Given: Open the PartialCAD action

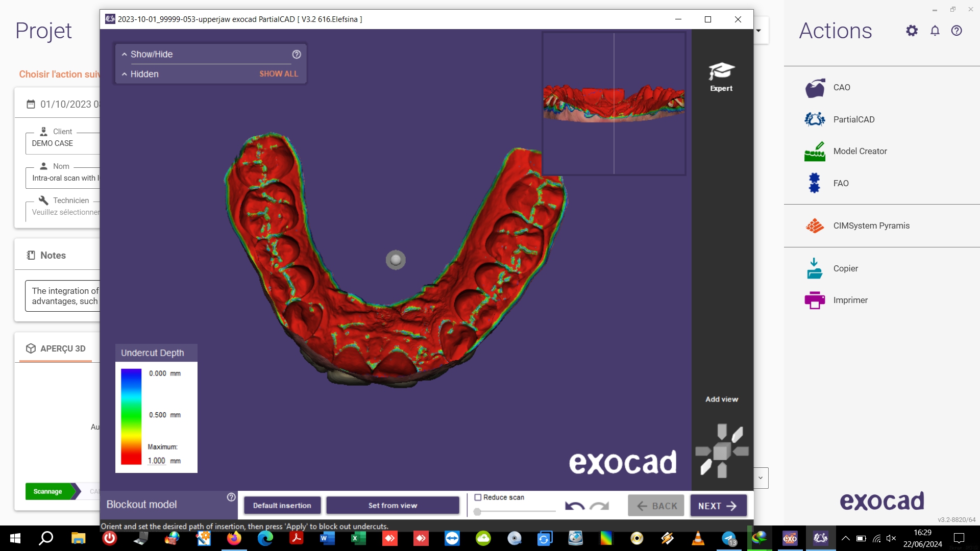Looking at the screenshot, I should pos(853,119).
